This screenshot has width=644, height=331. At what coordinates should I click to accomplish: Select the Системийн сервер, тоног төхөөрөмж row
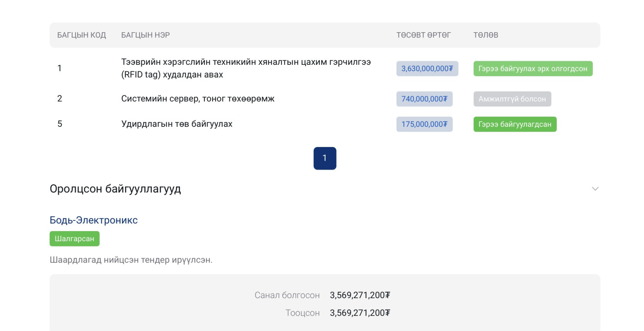[198, 99]
